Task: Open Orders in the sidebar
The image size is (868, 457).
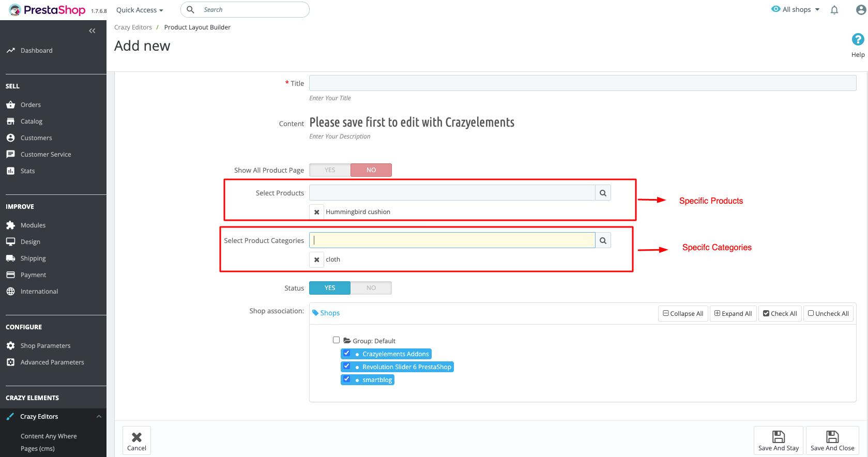Action: pos(31,105)
